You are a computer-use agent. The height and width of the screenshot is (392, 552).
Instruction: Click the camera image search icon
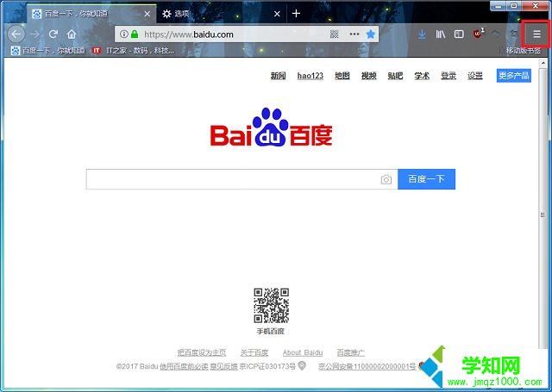point(386,179)
